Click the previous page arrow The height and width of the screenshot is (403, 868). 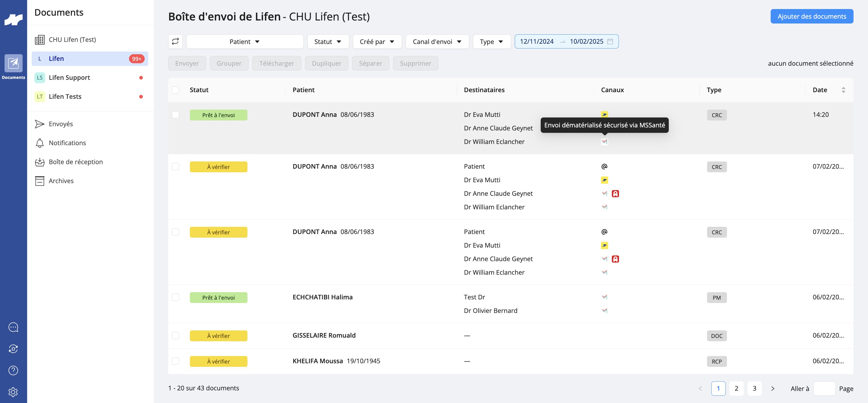click(x=700, y=389)
